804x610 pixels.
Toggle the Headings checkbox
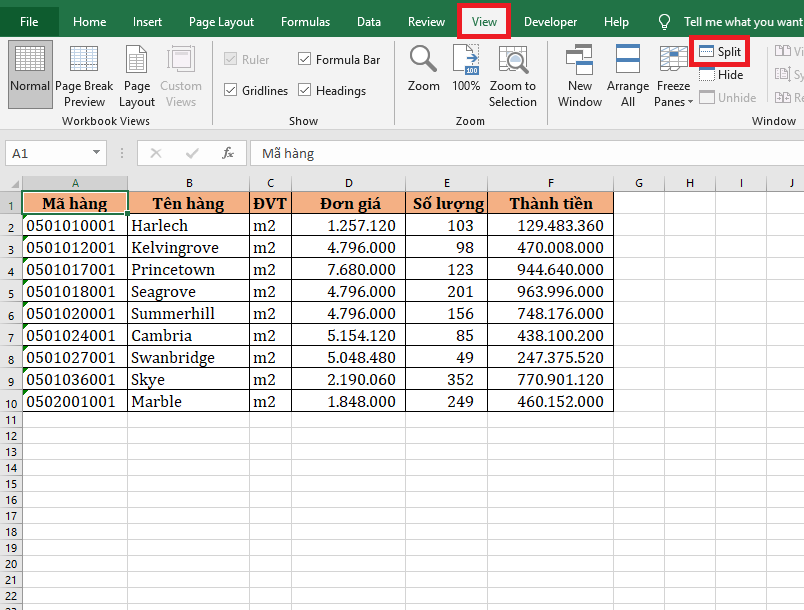coord(305,91)
